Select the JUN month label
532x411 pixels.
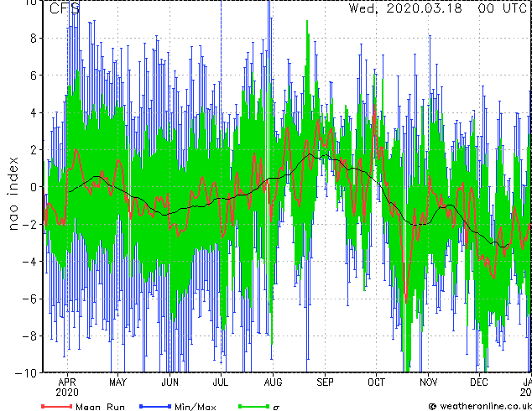(170, 382)
